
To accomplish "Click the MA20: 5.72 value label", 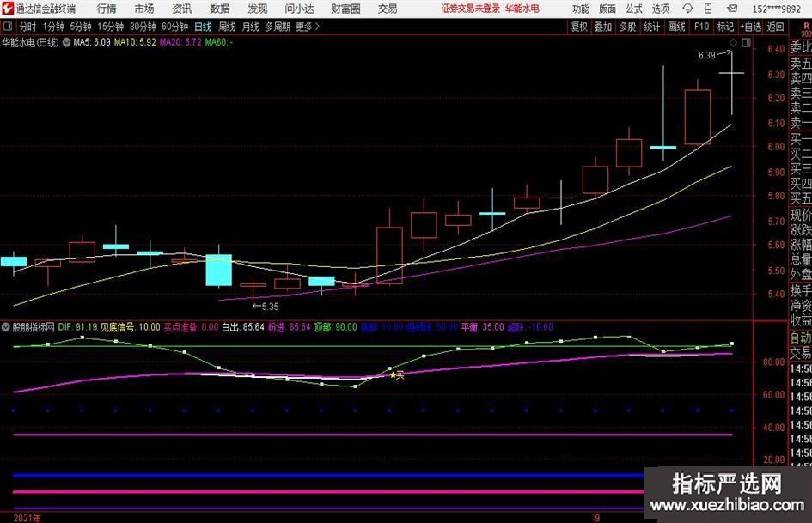I will pos(180,42).
